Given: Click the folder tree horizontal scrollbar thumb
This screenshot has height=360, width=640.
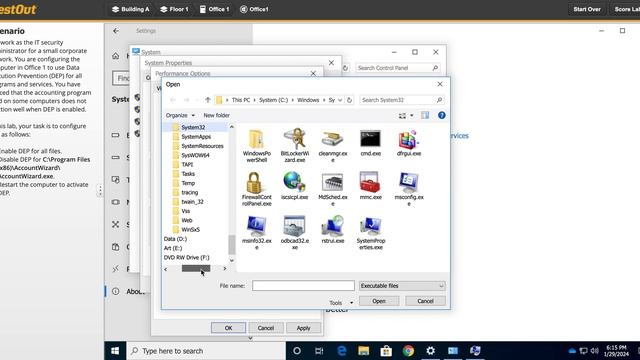Looking at the screenshot, I should [x=196, y=269].
